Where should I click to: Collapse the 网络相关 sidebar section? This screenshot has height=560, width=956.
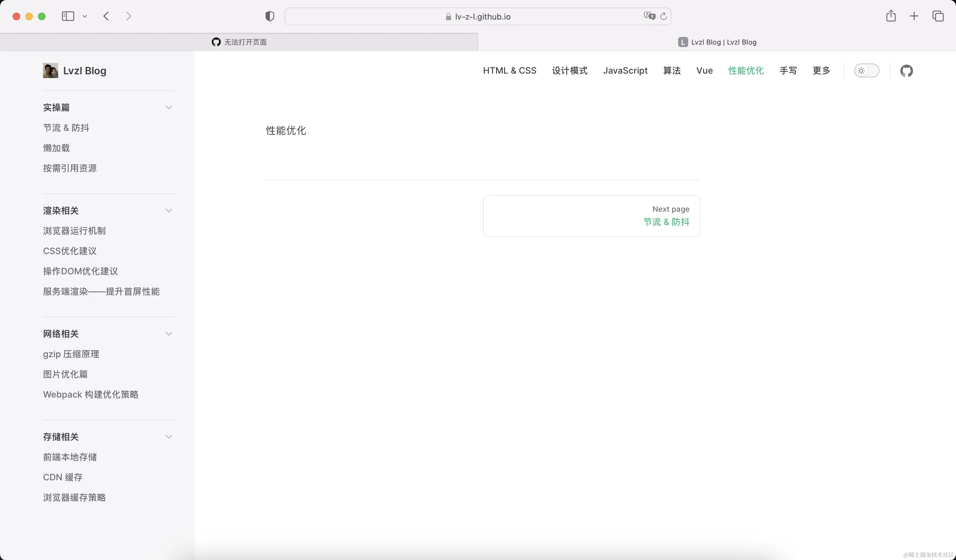click(x=169, y=334)
